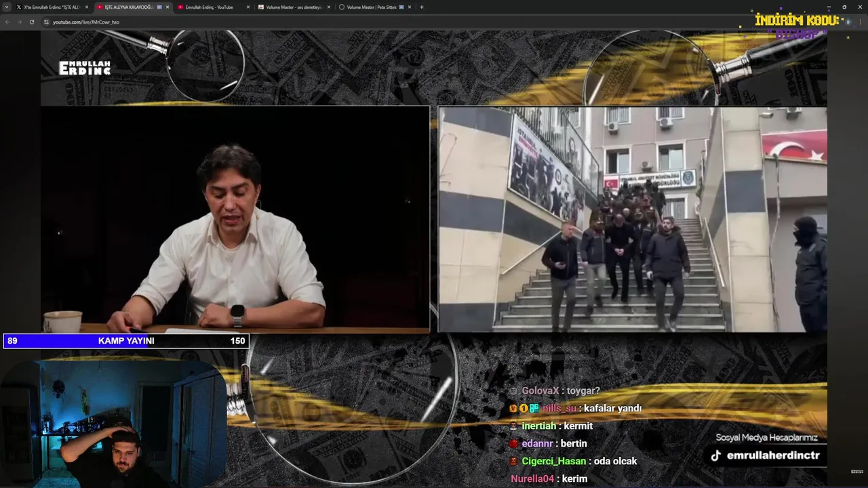Viewport: 868px width, 488px height.
Task: Close the İŞTE ALEYNA KALAYCIOĞLU tab
Action: tap(167, 7)
